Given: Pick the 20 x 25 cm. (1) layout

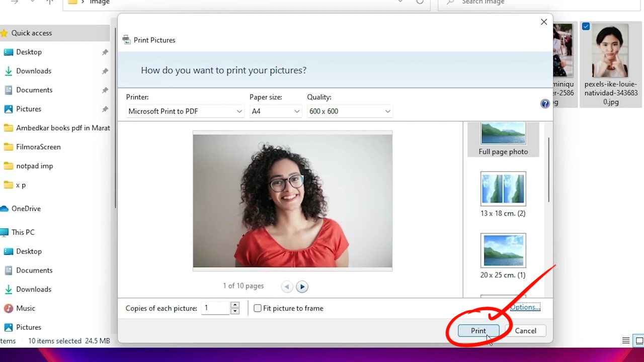Looking at the screenshot, I should click(x=503, y=255).
